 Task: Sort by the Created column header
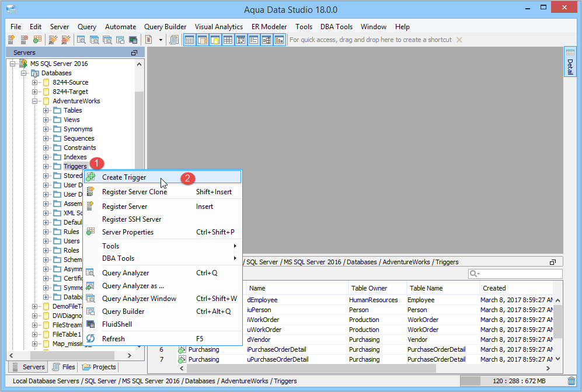(516, 288)
